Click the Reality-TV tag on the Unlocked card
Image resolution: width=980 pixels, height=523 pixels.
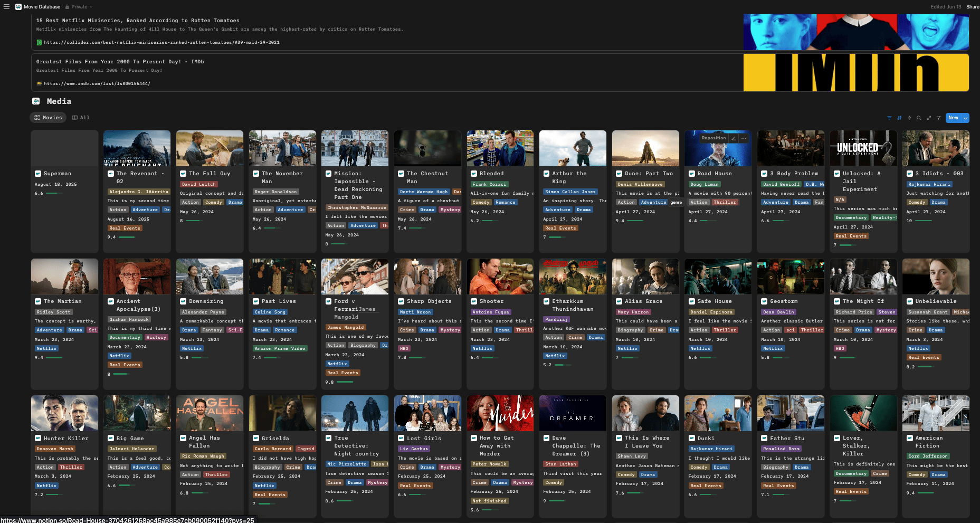(x=884, y=217)
